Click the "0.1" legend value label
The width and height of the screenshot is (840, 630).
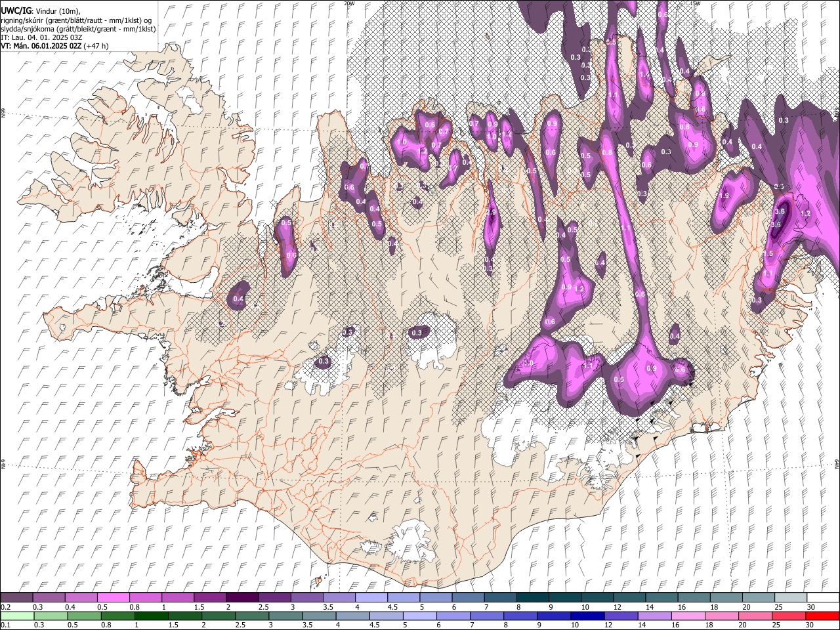tap(6, 625)
